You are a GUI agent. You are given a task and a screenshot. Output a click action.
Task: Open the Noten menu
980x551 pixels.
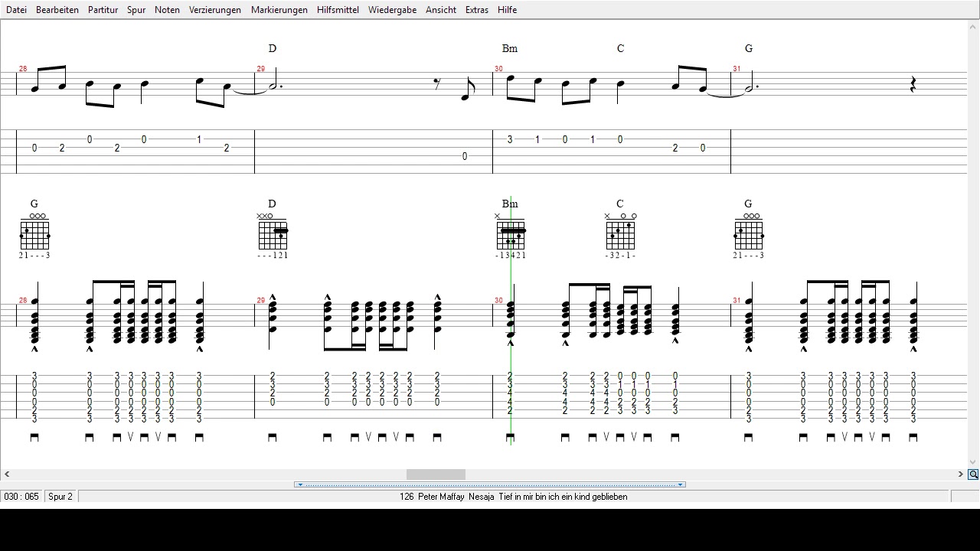(x=167, y=10)
